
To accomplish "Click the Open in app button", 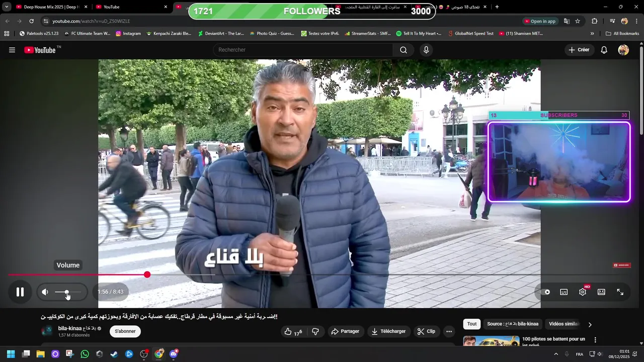I will coord(540,21).
